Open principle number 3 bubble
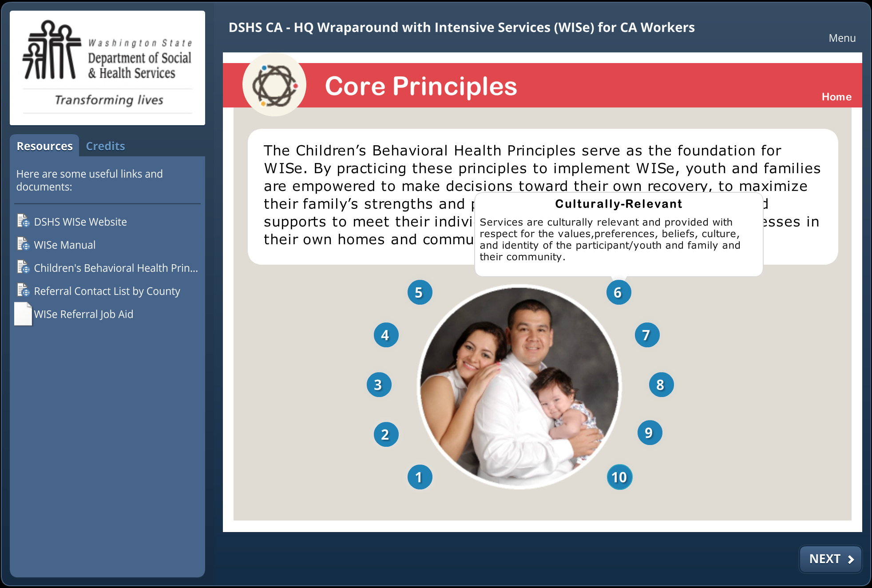The height and width of the screenshot is (588, 872). coord(379,385)
